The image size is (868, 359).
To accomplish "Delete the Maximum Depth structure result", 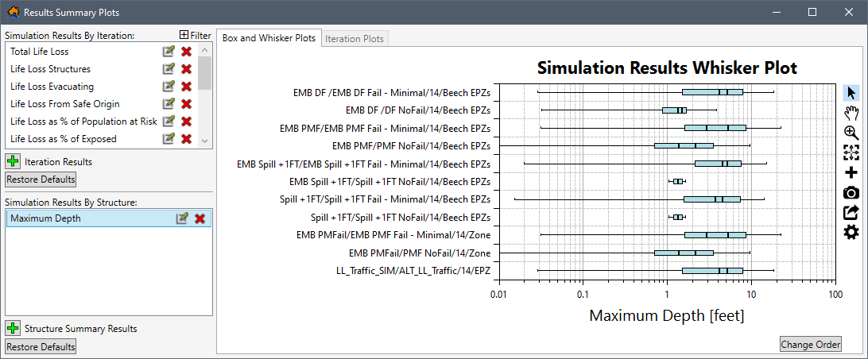I will [200, 218].
